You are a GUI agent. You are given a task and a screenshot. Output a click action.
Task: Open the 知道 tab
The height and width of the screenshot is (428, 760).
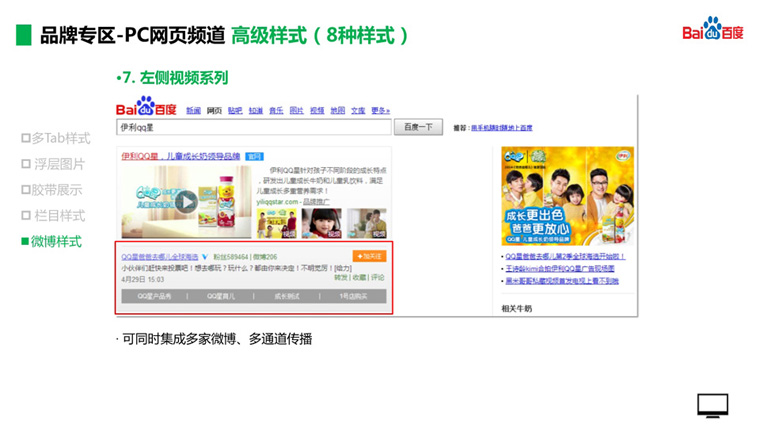click(x=255, y=111)
